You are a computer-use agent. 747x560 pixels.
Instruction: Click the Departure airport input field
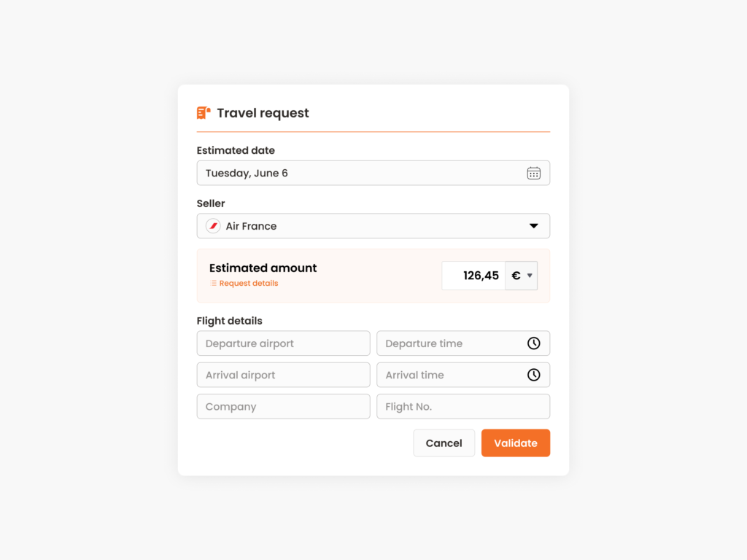[283, 343]
